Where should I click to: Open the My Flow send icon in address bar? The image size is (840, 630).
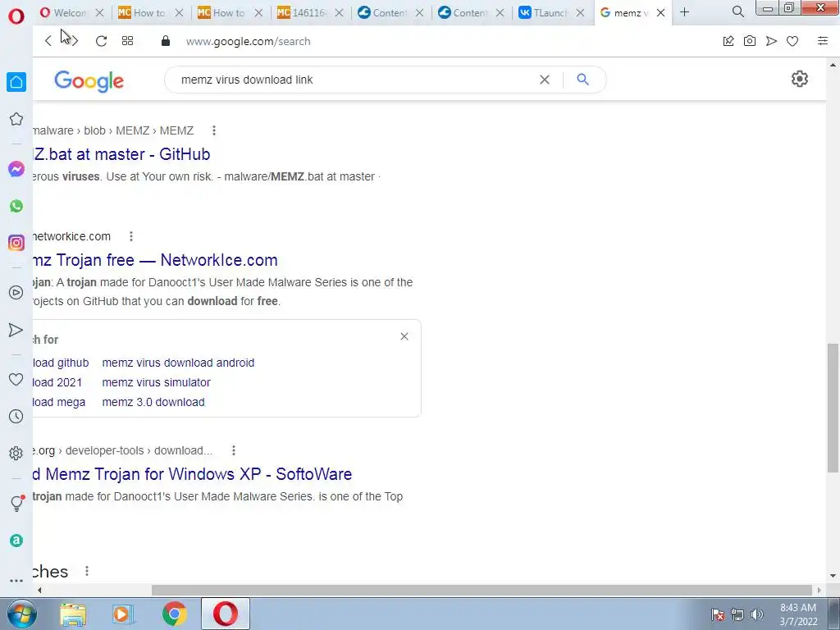click(x=771, y=41)
